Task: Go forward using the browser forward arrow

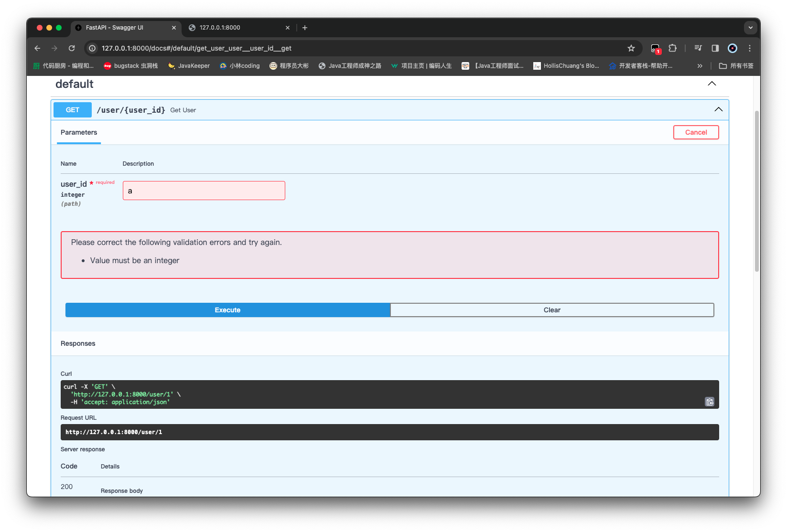Action: pyautogui.click(x=54, y=48)
